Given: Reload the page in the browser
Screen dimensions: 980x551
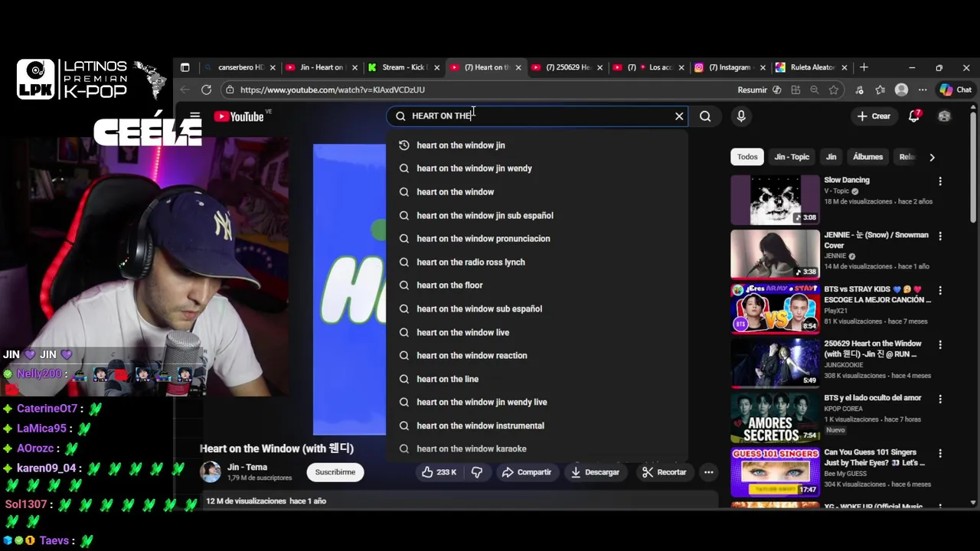Looking at the screenshot, I should coord(206,90).
